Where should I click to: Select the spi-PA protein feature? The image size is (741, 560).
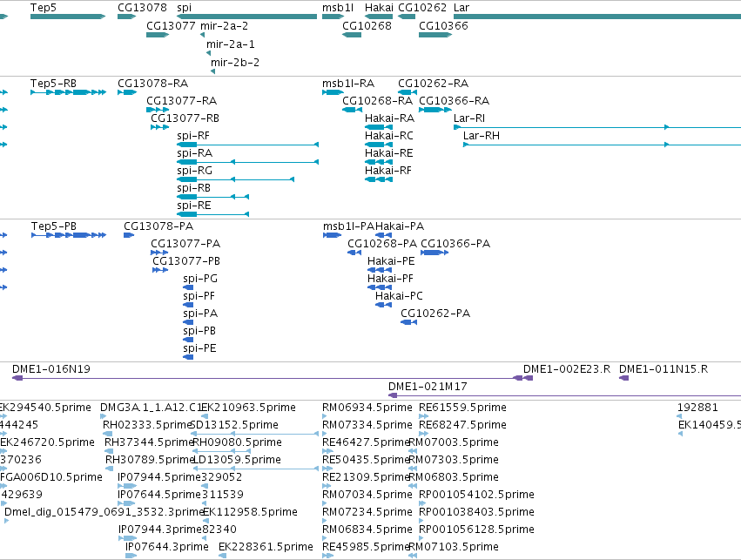(x=188, y=322)
